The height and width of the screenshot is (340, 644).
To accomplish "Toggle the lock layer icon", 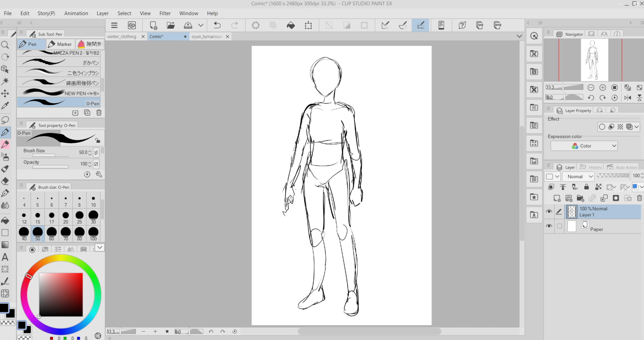I will tap(586, 187).
